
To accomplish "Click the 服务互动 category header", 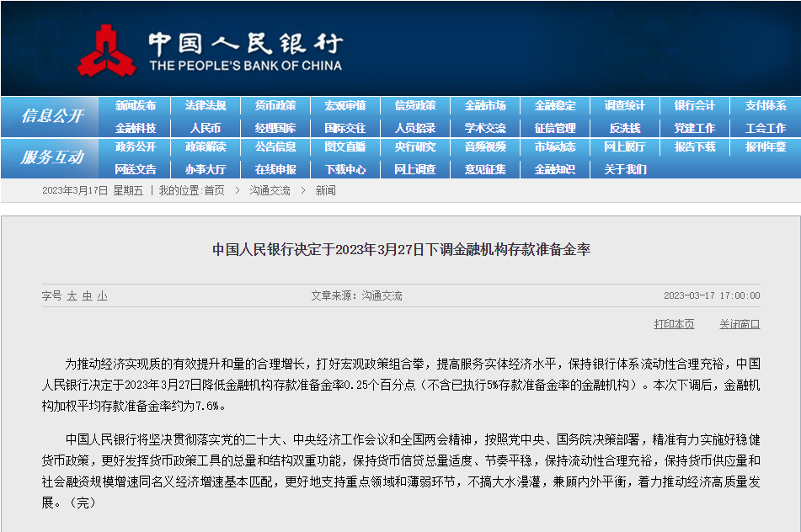I will (x=52, y=157).
